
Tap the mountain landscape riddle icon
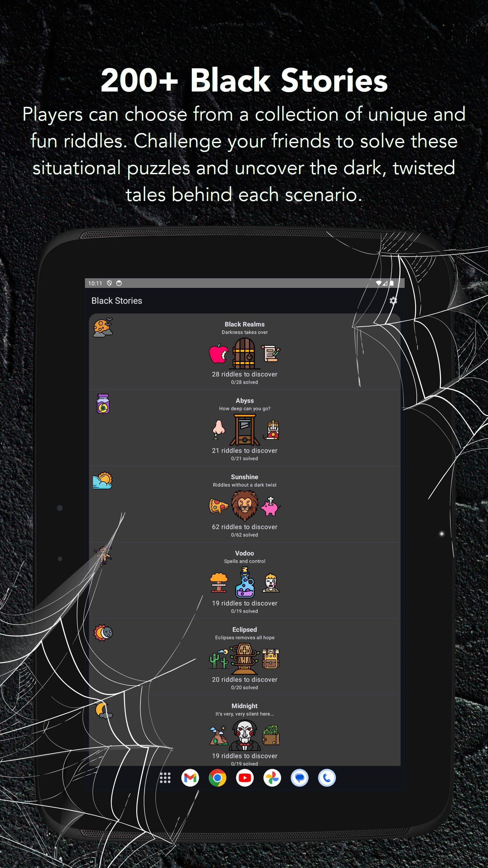[x=219, y=735]
